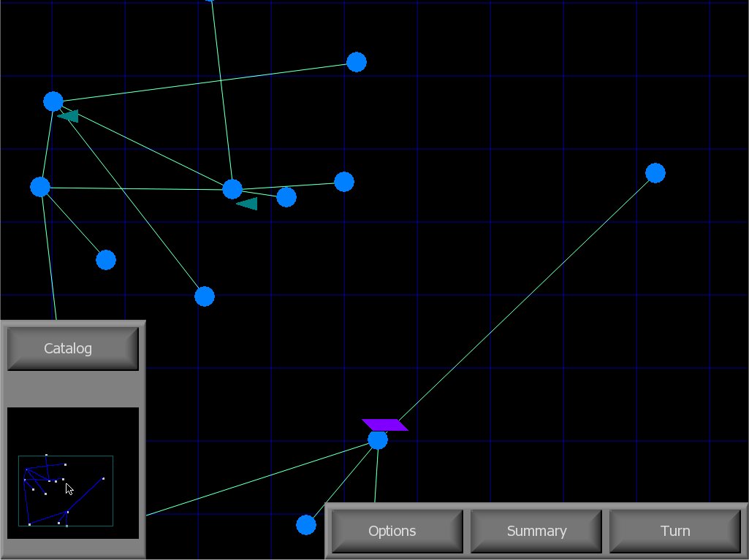This screenshot has height=560, width=749.
Task: End the current turn with Turn button
Action: pyautogui.click(x=674, y=531)
